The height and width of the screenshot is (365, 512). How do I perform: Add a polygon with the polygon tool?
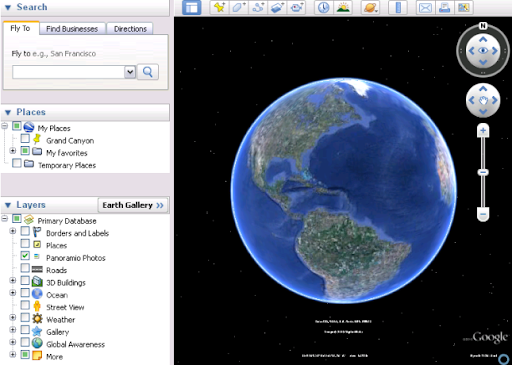click(238, 7)
